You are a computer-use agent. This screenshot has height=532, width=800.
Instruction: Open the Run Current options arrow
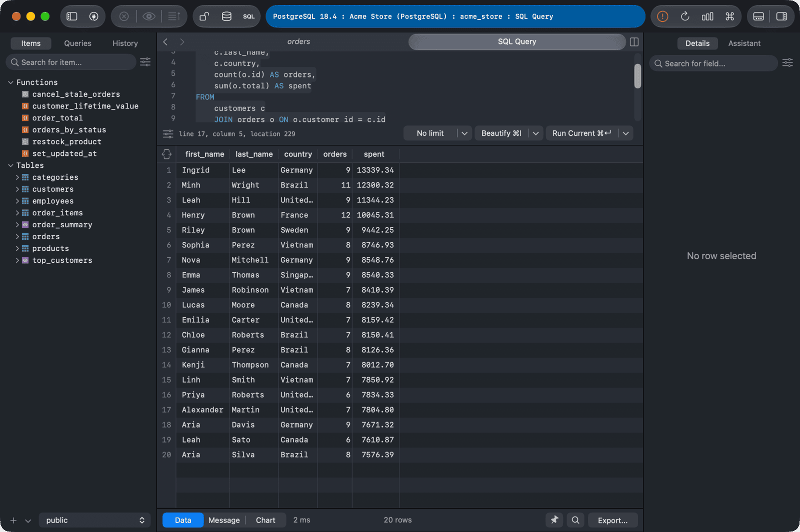(626, 133)
